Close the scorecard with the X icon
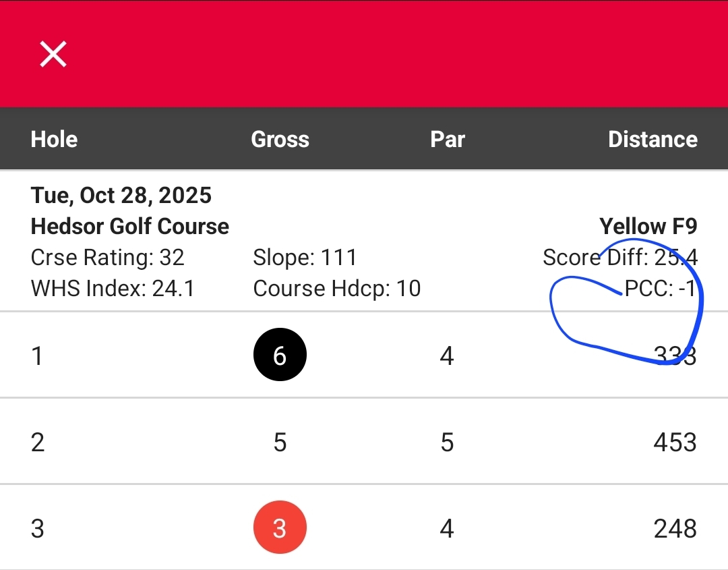 (x=53, y=54)
